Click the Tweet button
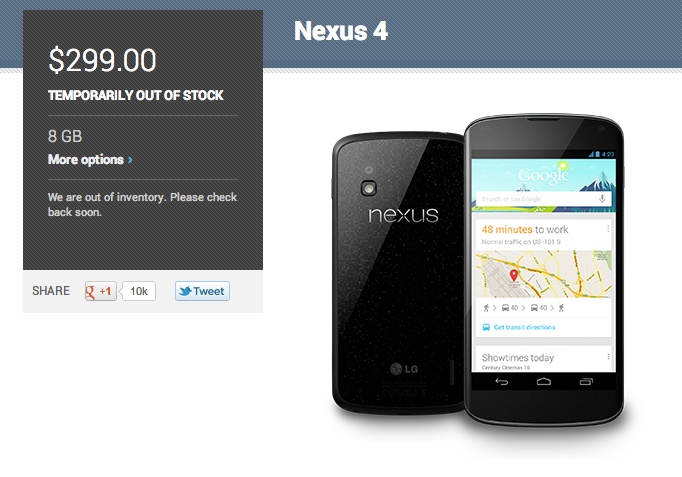The height and width of the screenshot is (477, 682). coord(202,291)
